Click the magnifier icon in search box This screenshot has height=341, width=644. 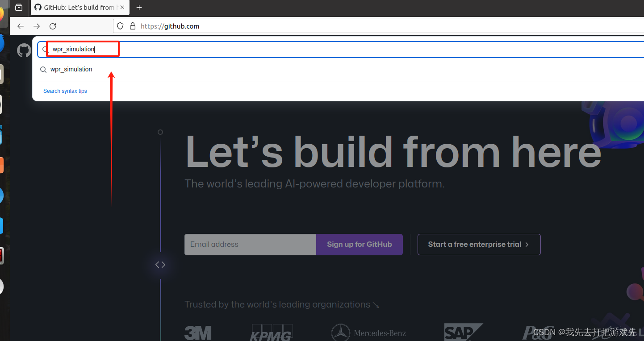[x=45, y=49]
